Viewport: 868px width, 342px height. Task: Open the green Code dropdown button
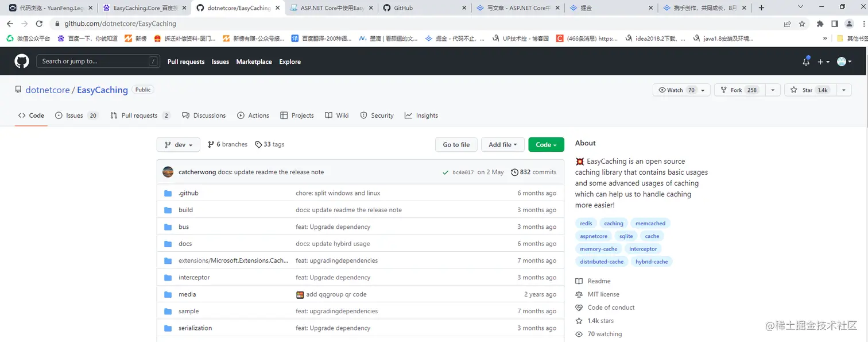[x=546, y=145]
